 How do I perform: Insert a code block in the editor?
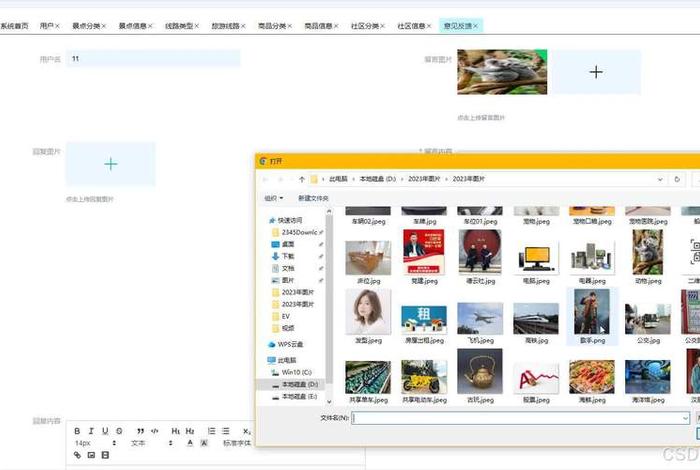[154, 431]
